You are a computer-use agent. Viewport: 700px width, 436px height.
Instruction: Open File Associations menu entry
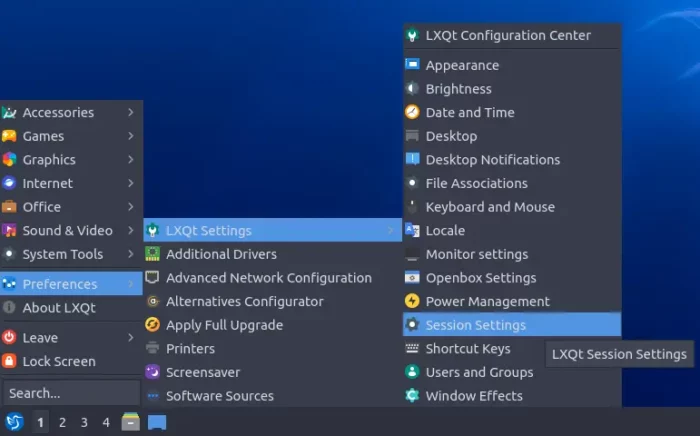(x=512, y=183)
